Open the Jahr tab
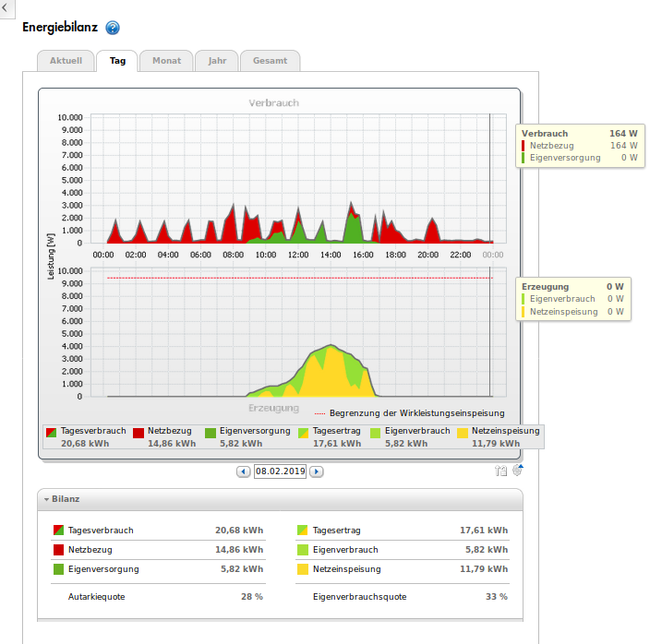The height and width of the screenshot is (644, 662). tap(217, 61)
